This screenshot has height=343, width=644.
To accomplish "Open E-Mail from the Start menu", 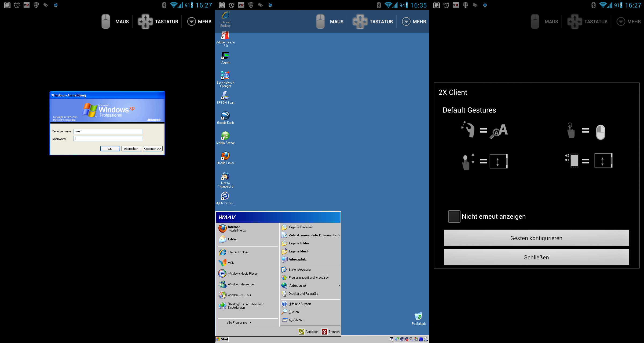I will 247,239.
